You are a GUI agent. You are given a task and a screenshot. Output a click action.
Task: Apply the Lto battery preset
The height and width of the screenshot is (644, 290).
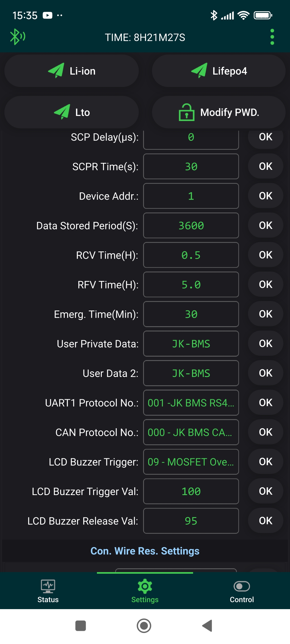click(72, 112)
